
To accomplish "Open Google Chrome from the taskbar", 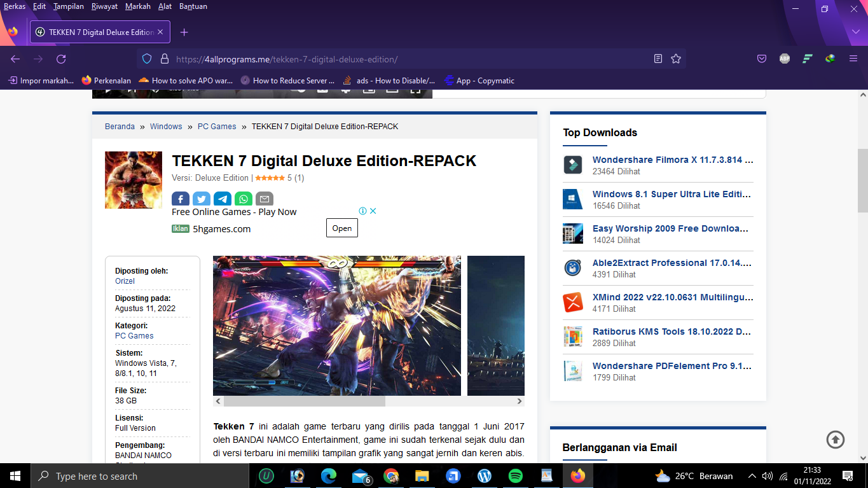I will 391,476.
